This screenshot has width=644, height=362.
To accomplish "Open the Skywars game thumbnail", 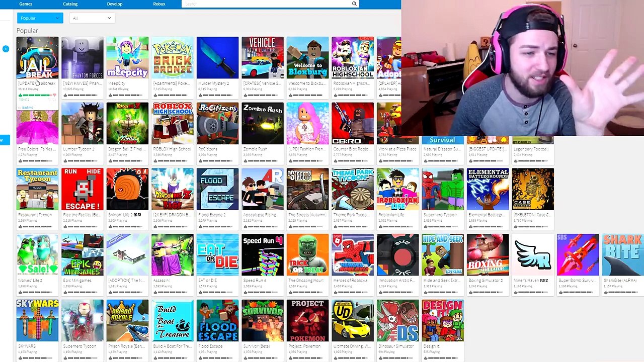I will (x=37, y=321).
